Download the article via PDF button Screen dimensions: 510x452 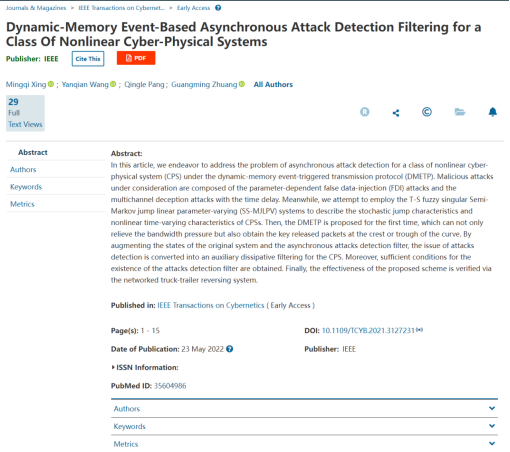pyautogui.click(x=136, y=58)
